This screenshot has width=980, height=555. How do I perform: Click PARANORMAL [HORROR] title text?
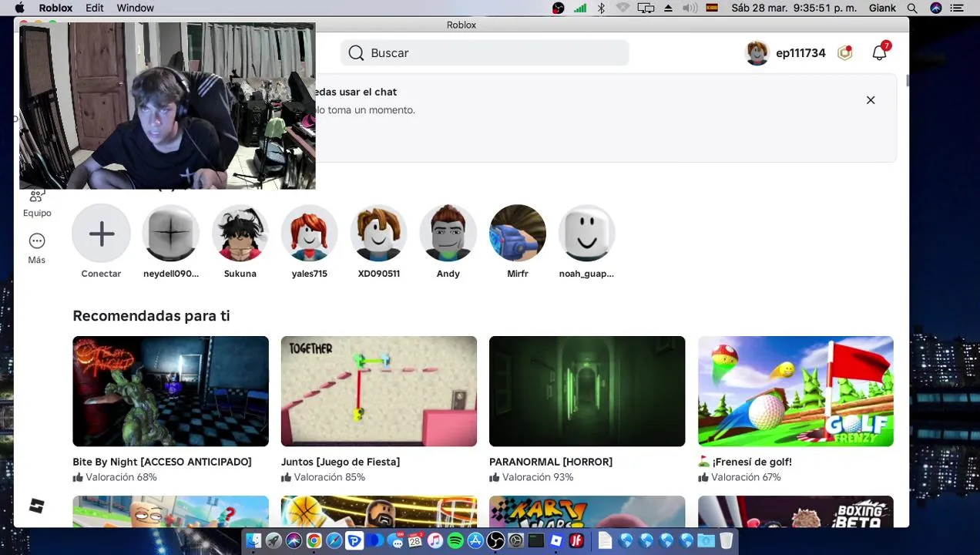click(550, 462)
